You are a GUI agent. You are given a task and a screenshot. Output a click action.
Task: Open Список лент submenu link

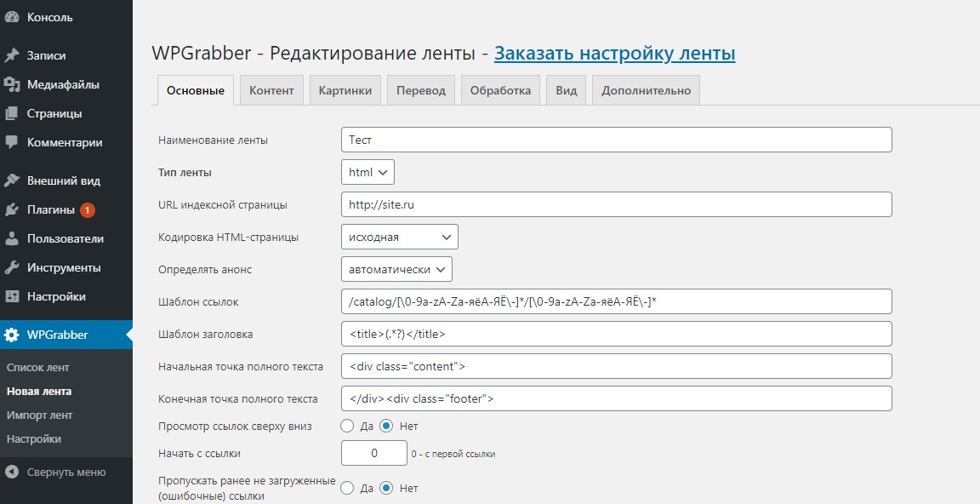pos(38,367)
